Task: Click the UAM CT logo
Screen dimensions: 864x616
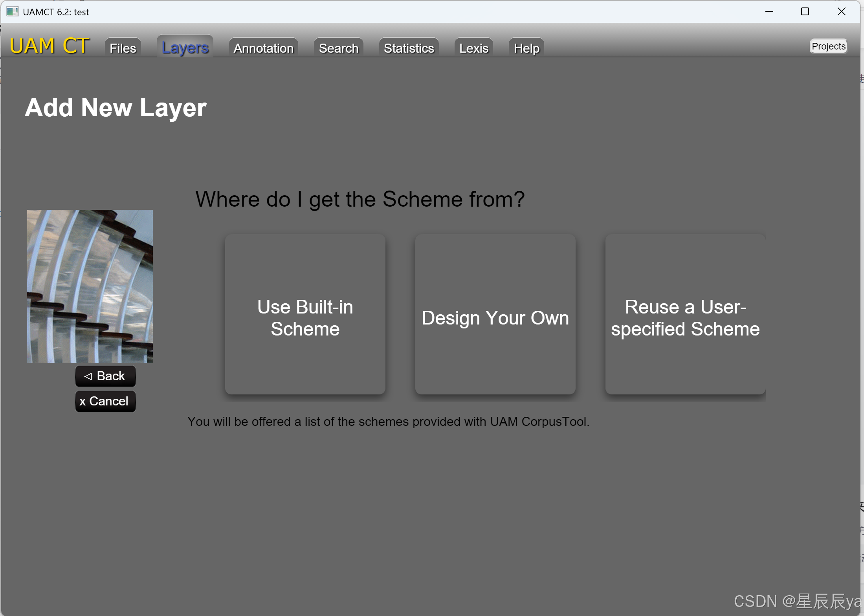Action: [50, 46]
